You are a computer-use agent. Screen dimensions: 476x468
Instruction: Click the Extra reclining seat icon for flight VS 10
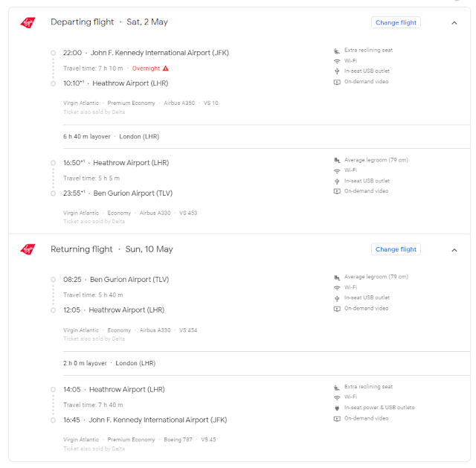click(x=337, y=51)
